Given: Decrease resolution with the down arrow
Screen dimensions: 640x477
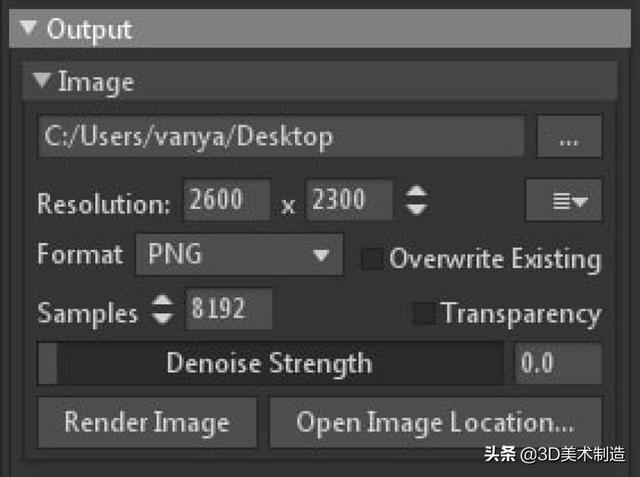Looking at the screenshot, I should (x=416, y=211).
